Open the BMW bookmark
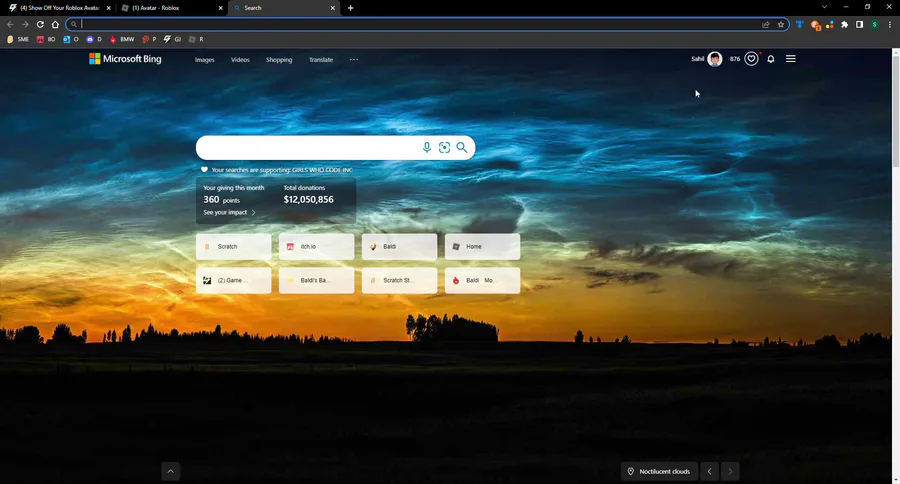This screenshot has width=900, height=484. click(x=122, y=39)
